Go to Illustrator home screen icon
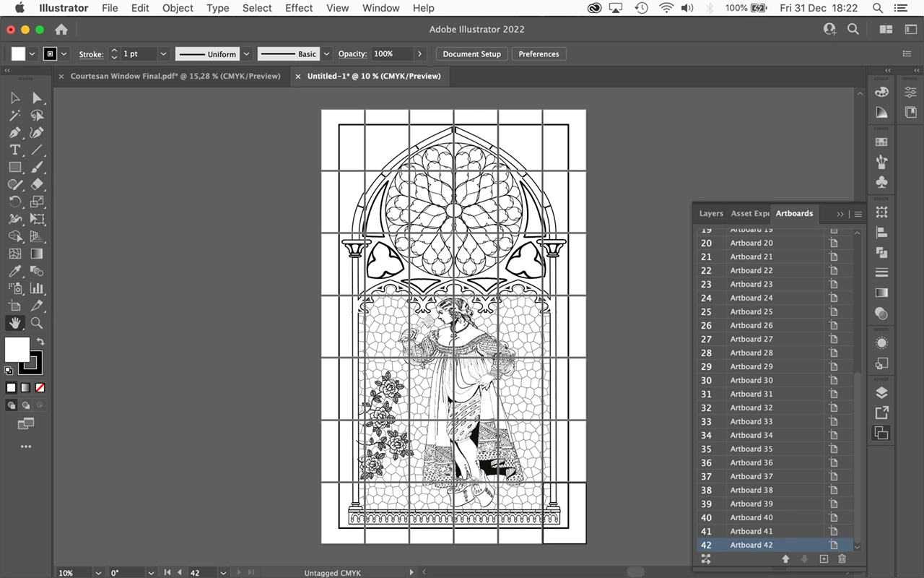 click(x=61, y=30)
